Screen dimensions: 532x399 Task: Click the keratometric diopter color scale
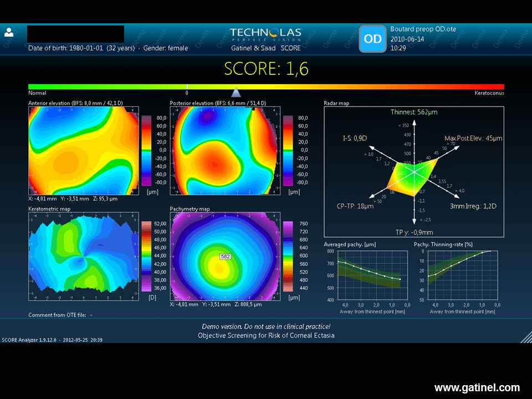pos(147,255)
